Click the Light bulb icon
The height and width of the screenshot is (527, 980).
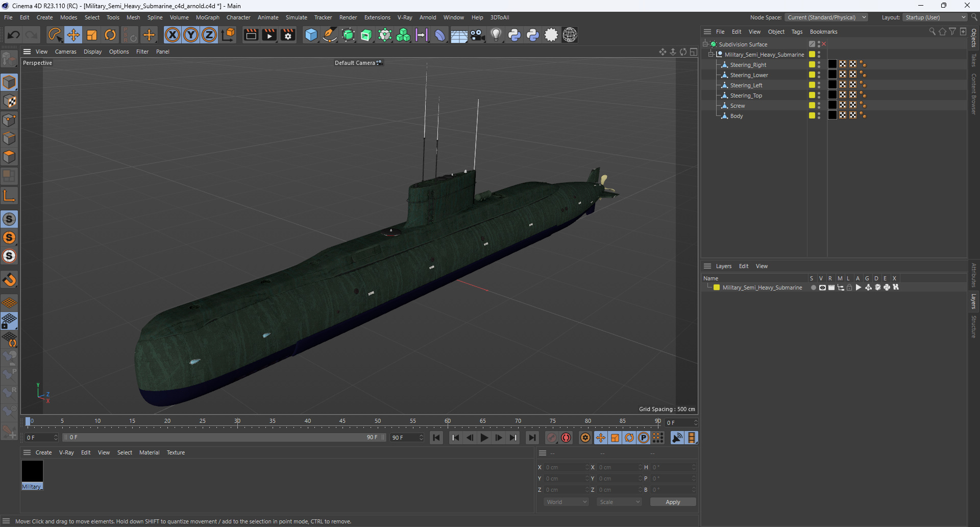(496, 35)
